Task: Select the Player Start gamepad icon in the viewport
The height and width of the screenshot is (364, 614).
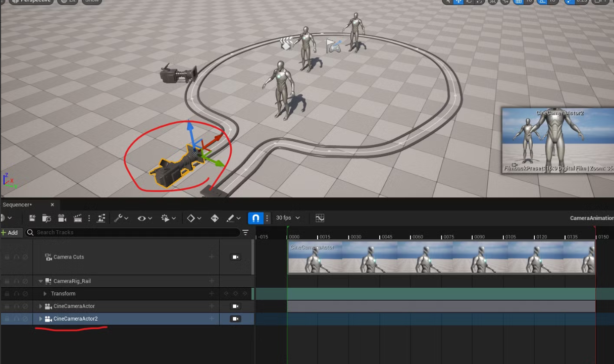Action: pyautogui.click(x=333, y=46)
